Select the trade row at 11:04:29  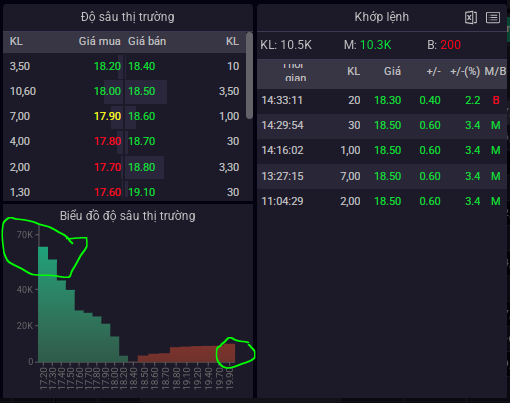[382, 201]
